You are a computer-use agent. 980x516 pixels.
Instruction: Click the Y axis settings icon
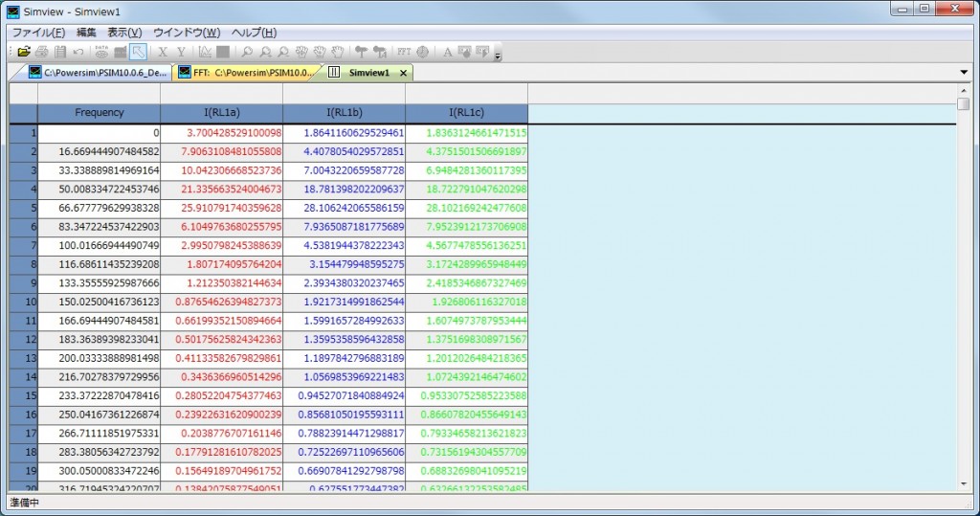pyautogui.click(x=181, y=52)
